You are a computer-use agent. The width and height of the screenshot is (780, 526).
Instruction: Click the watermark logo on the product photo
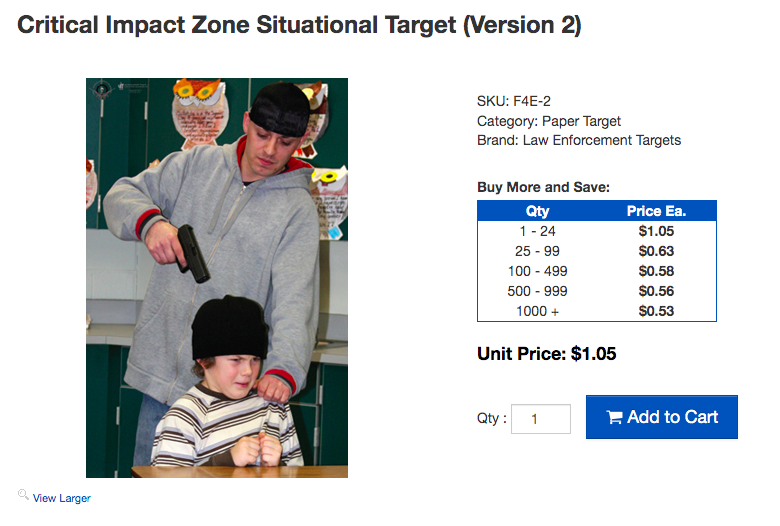(x=100, y=90)
